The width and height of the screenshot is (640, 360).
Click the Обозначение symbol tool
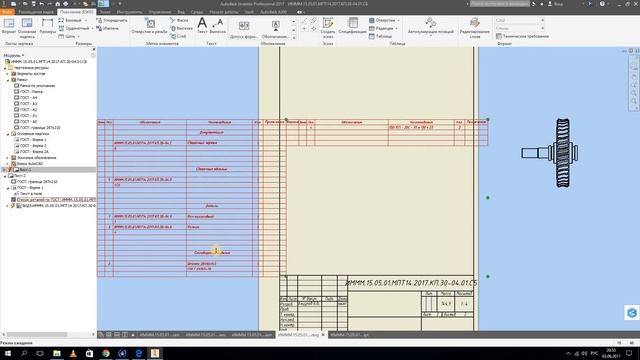click(276, 29)
